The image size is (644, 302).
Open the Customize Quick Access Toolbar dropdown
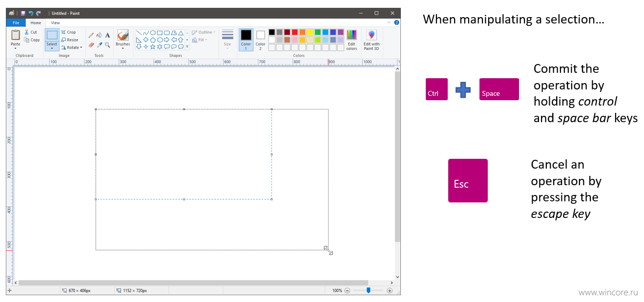pyautogui.click(x=45, y=13)
